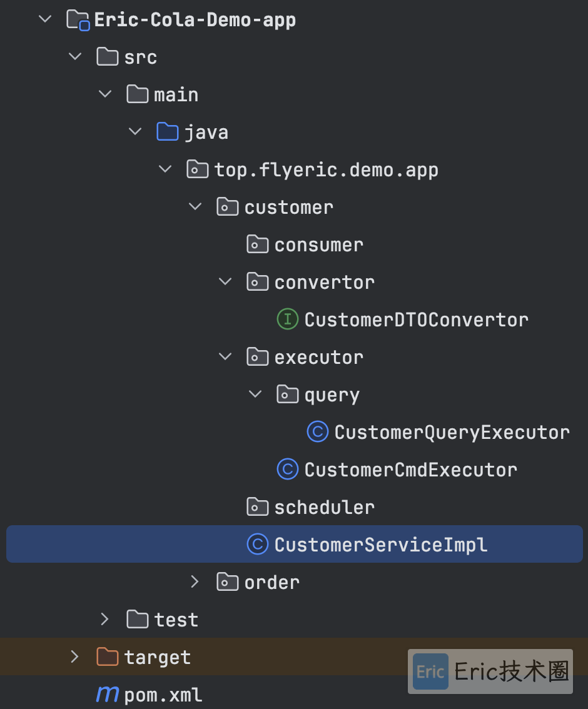This screenshot has height=709, width=588.
Task: Click the orange target folder icon
Action: pyautogui.click(x=107, y=656)
